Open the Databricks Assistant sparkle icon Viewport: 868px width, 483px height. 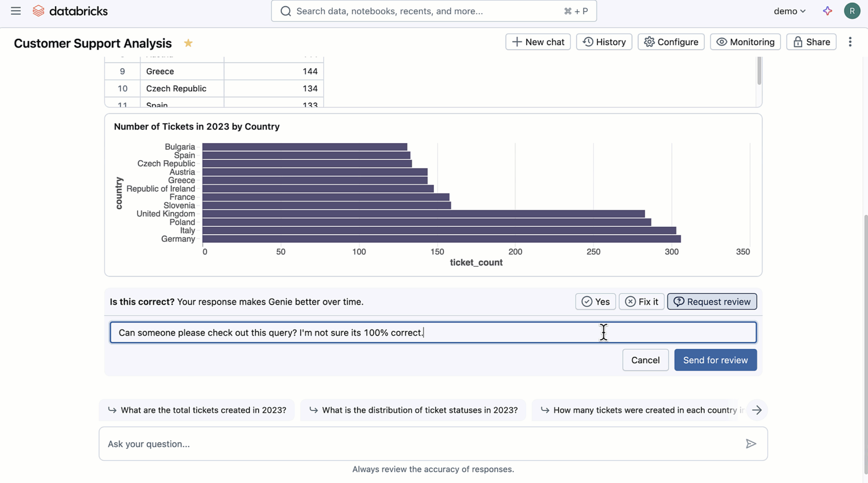tap(827, 11)
